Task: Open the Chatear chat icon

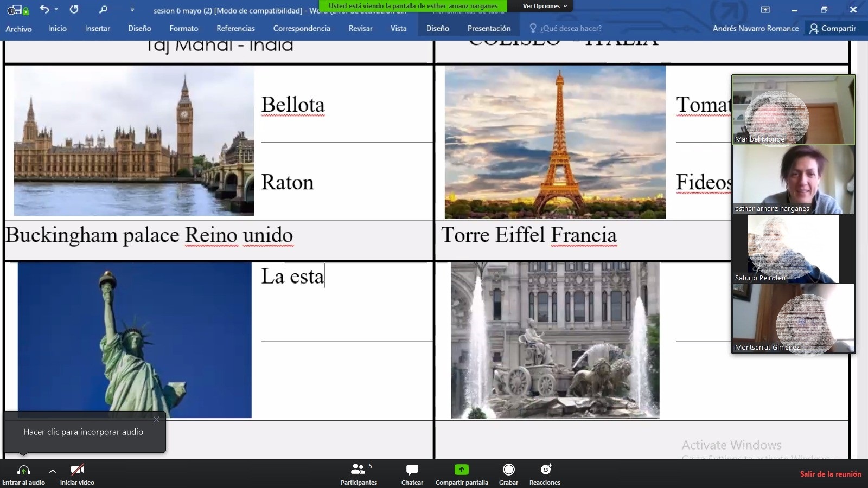Action: click(x=412, y=473)
